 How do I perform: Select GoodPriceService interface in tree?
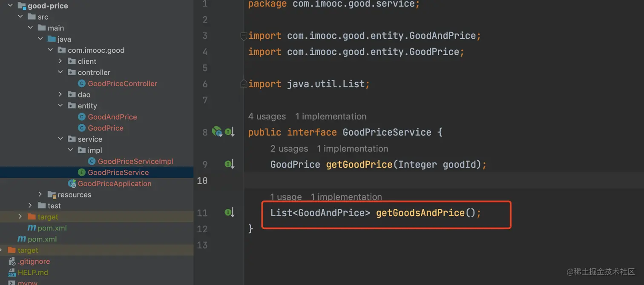118,172
